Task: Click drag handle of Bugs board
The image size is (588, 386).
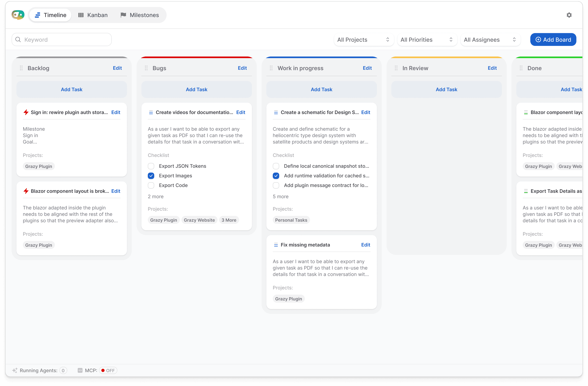Action: (x=146, y=68)
